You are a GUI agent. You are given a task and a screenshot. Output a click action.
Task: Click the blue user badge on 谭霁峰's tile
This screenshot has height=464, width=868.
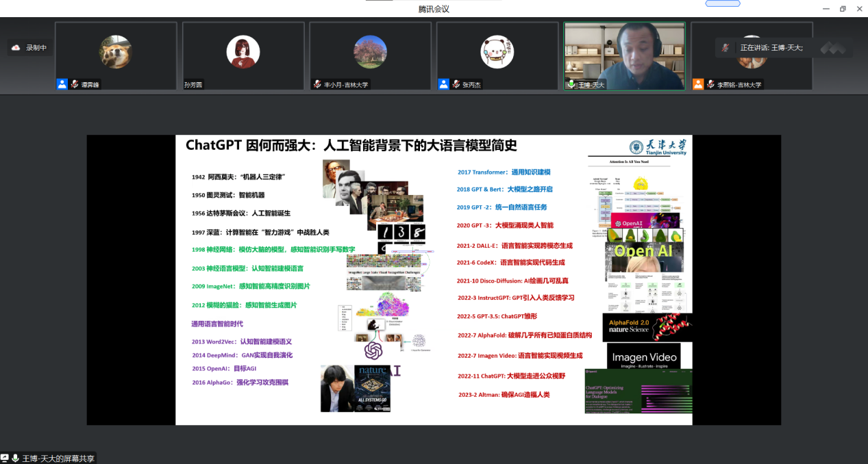pyautogui.click(x=62, y=84)
